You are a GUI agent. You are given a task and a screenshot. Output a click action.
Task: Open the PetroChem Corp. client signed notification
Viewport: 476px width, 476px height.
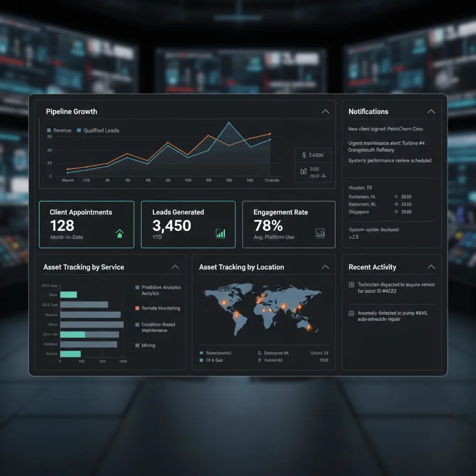coord(386,129)
